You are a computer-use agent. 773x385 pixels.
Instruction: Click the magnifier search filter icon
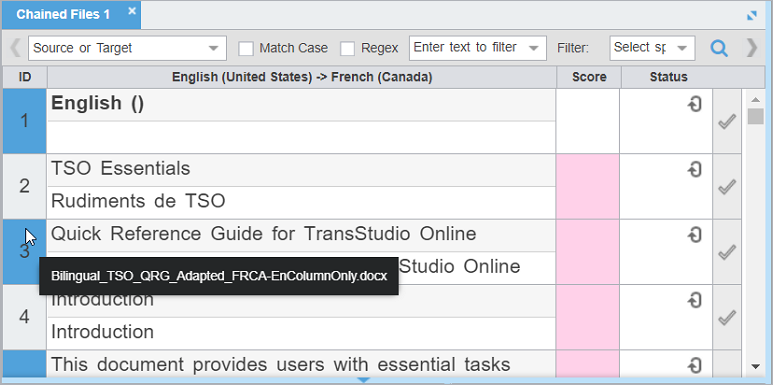pyautogui.click(x=719, y=48)
